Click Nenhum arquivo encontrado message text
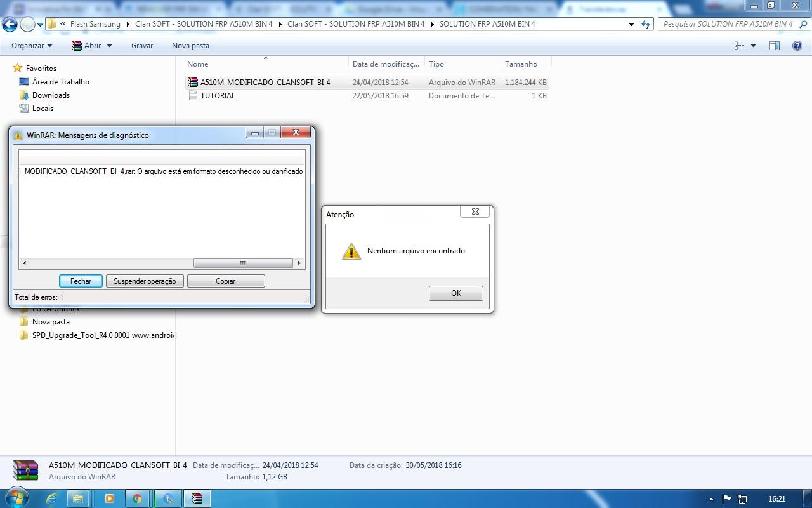The image size is (812, 508). click(x=416, y=251)
